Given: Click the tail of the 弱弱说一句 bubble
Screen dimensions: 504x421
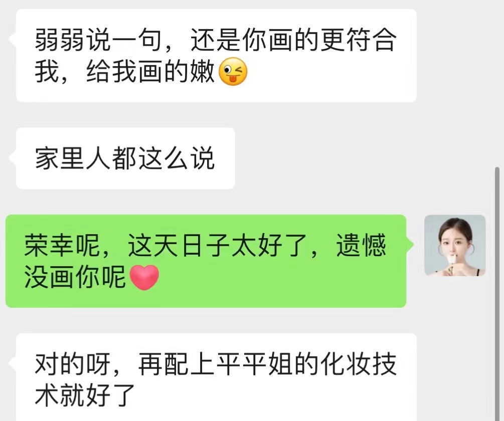Looking at the screenshot, I should click(x=13, y=39).
